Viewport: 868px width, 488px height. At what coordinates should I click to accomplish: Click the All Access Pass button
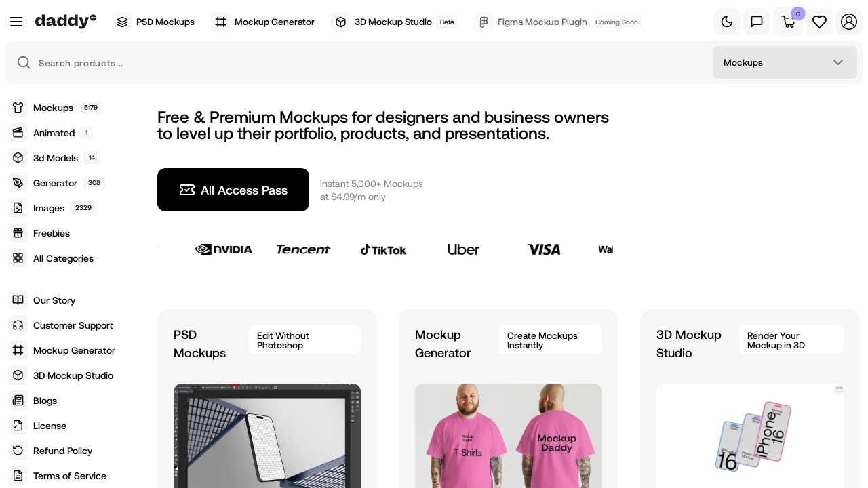(233, 190)
